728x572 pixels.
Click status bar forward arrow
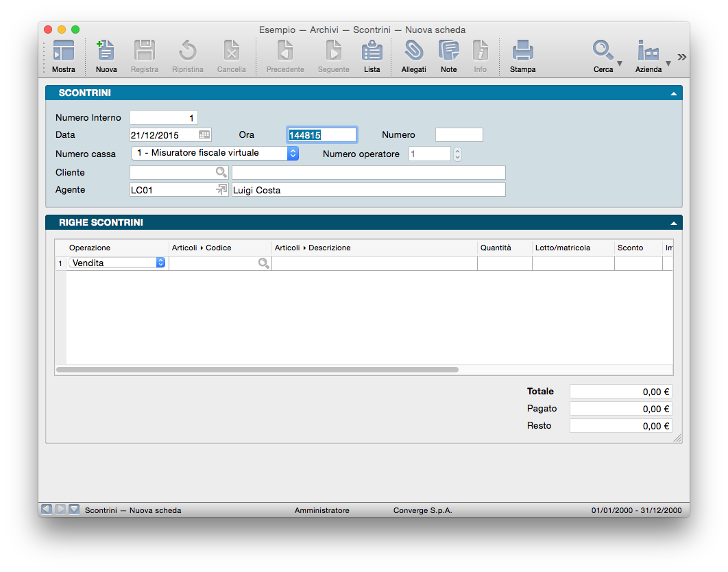point(60,510)
